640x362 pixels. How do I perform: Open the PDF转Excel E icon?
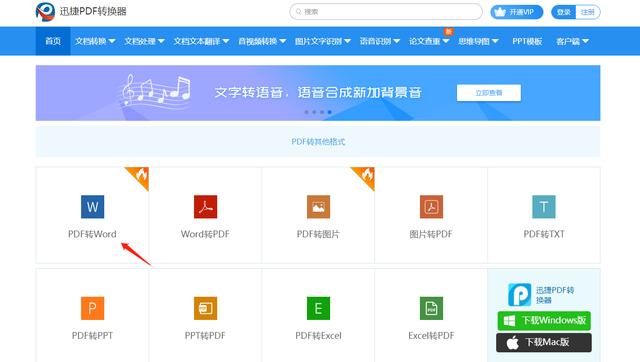[x=318, y=308]
